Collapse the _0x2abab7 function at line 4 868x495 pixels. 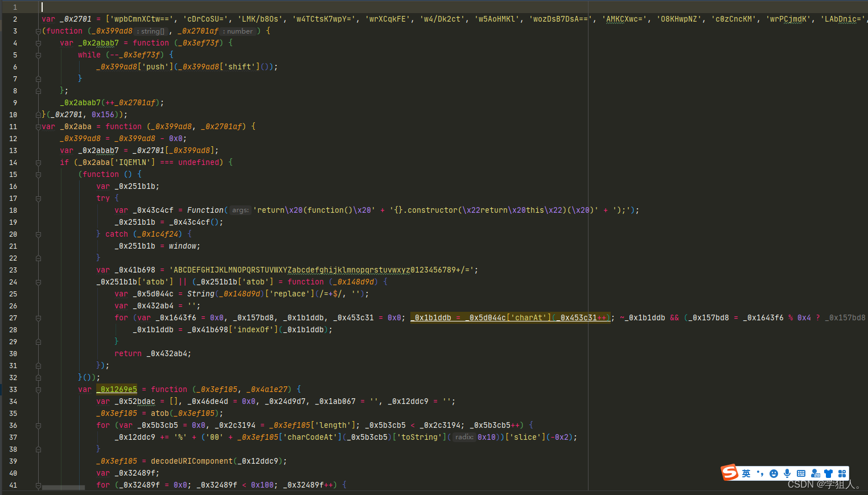[38, 43]
